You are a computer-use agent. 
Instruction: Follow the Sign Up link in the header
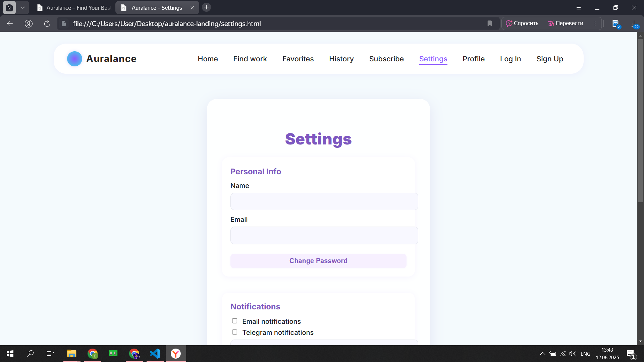(x=549, y=59)
